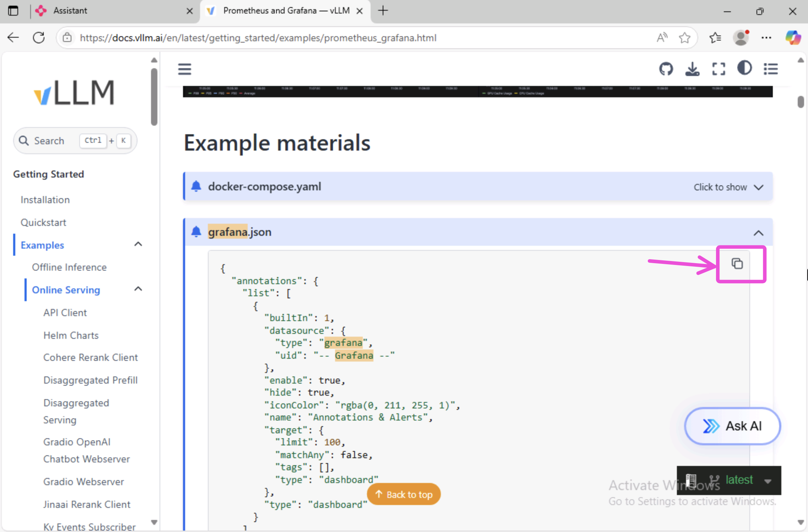Open the Helm Charts example page
The height and width of the screenshot is (532, 808).
pyautogui.click(x=71, y=335)
